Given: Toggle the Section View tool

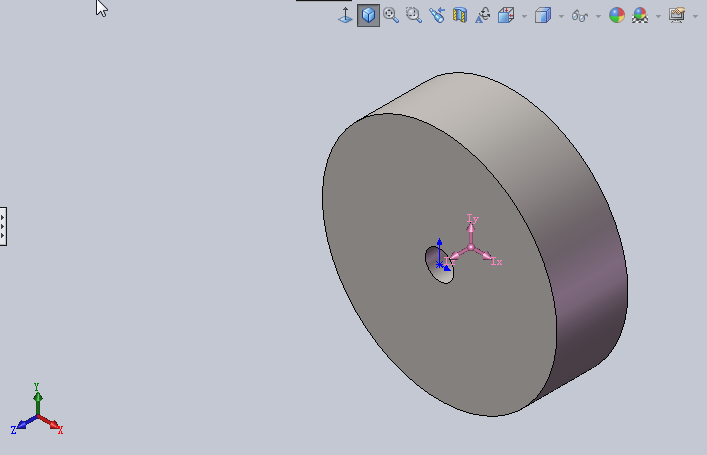Looking at the screenshot, I should (x=459, y=15).
